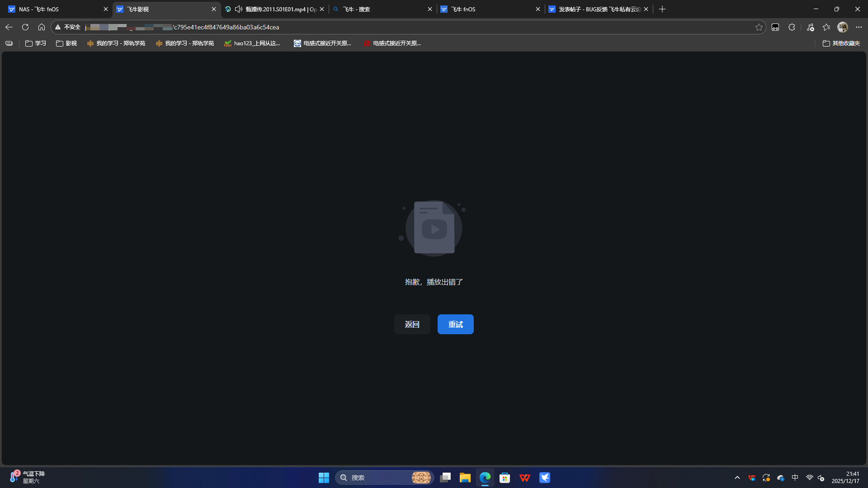The height and width of the screenshot is (488, 868).
Task: Open browser settings and more menu
Action: [859, 27]
